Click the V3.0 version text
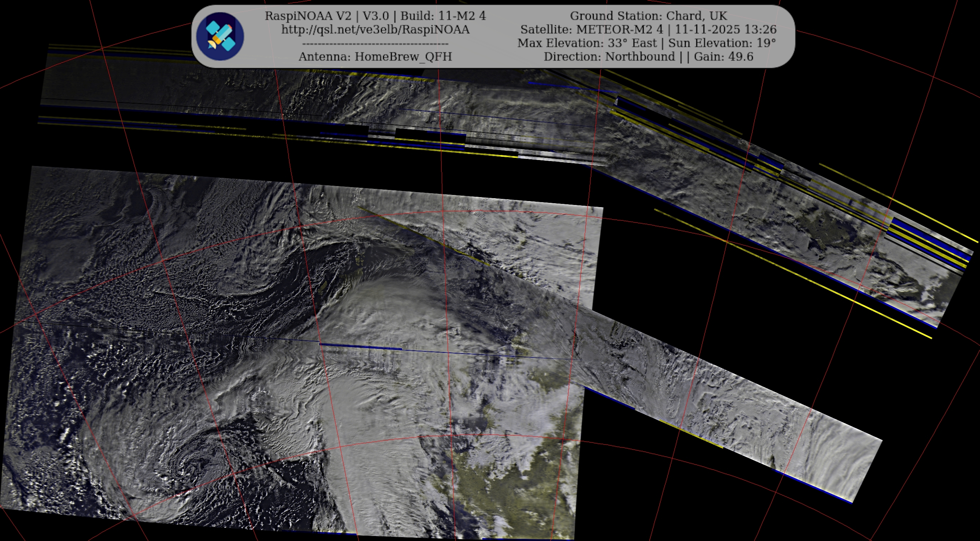Screen dimensions: 980x541 click(376, 16)
